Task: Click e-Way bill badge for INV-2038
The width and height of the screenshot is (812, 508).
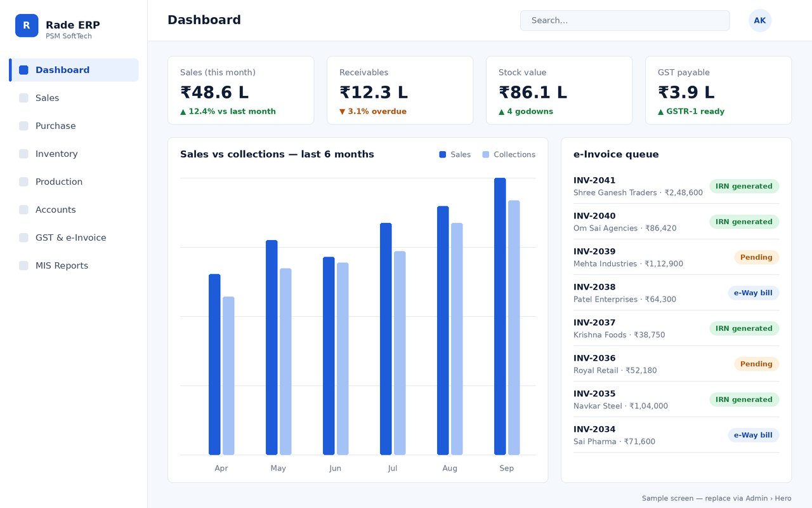Action: click(x=753, y=293)
